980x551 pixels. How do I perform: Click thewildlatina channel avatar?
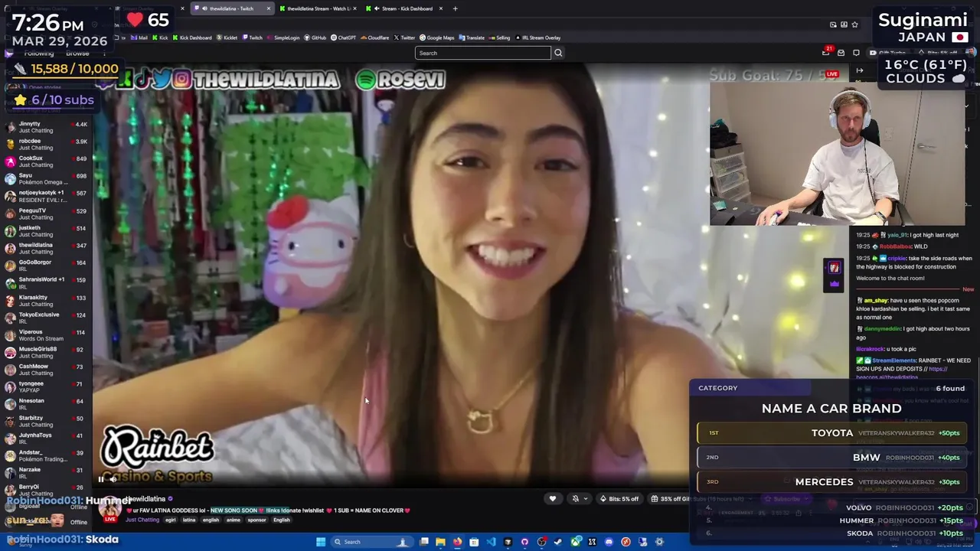(x=110, y=509)
